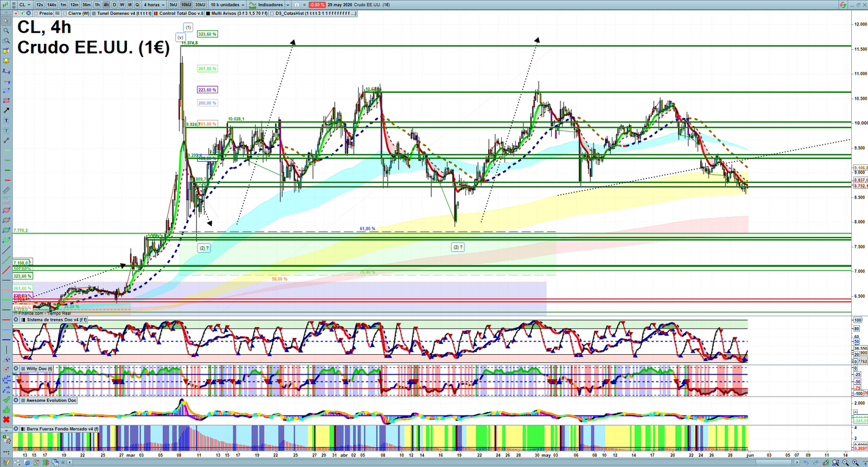Select the red rectangle drawing tool
Image resolution: width=868 pixels, height=467 pixels.
tap(6, 100)
